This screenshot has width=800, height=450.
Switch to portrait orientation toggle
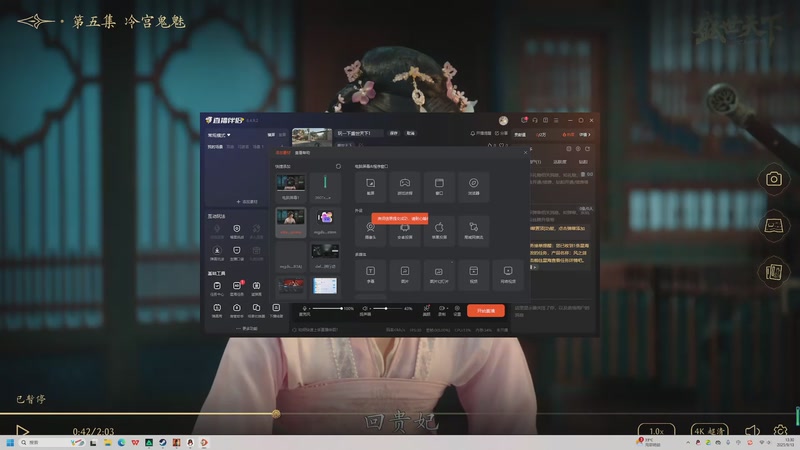coord(282,135)
